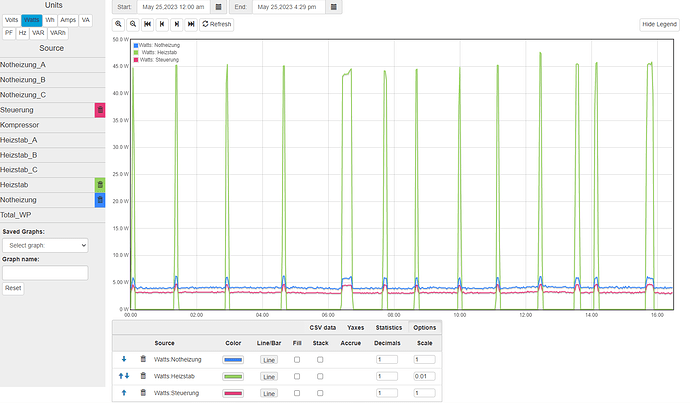Pick color for Watts Steuerung (pink swatch)

point(233,393)
